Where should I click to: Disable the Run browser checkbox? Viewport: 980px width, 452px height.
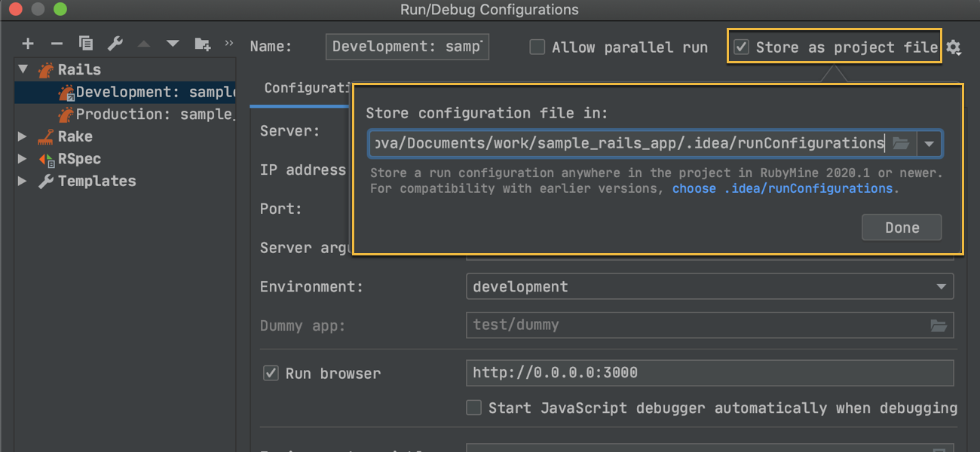point(271,373)
